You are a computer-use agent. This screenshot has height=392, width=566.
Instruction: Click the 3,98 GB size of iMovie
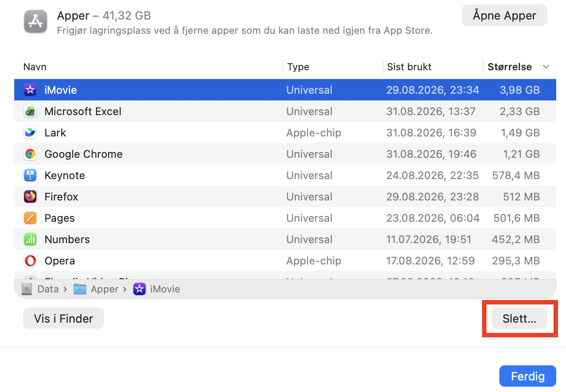point(520,90)
